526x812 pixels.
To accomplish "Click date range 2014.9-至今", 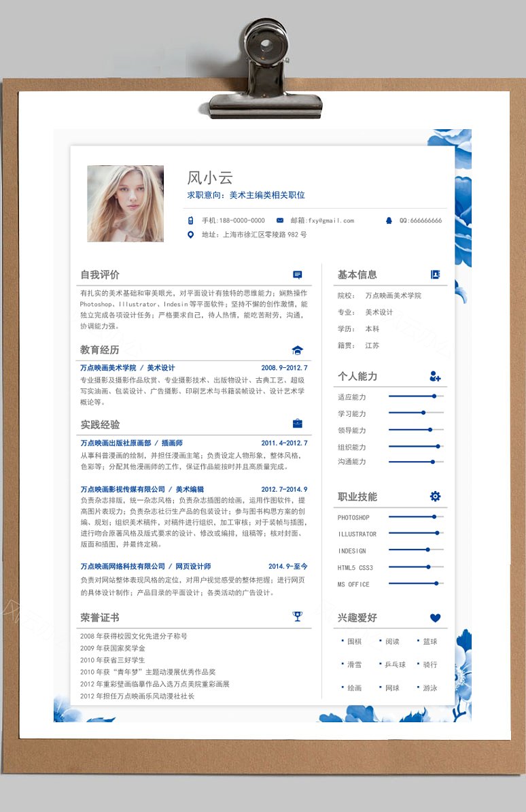I will click(x=288, y=566).
